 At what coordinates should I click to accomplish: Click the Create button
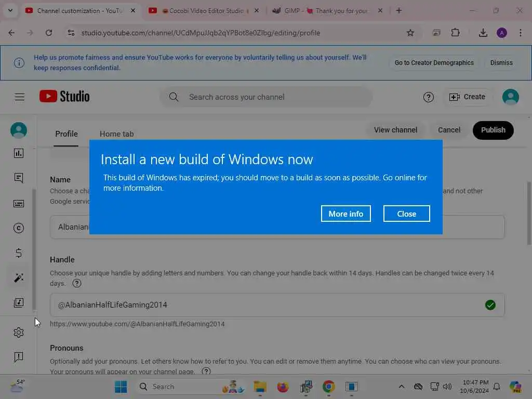point(467,97)
